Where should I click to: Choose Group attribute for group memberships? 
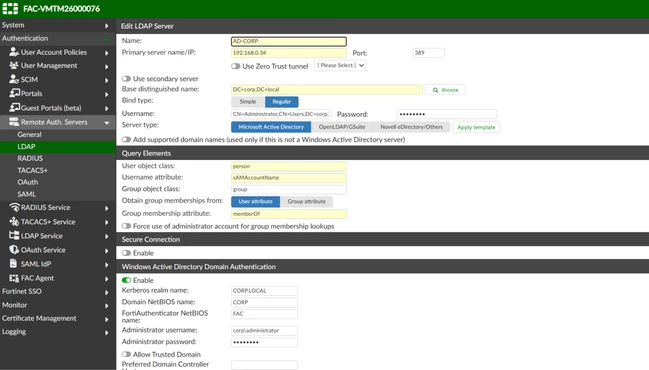(306, 202)
